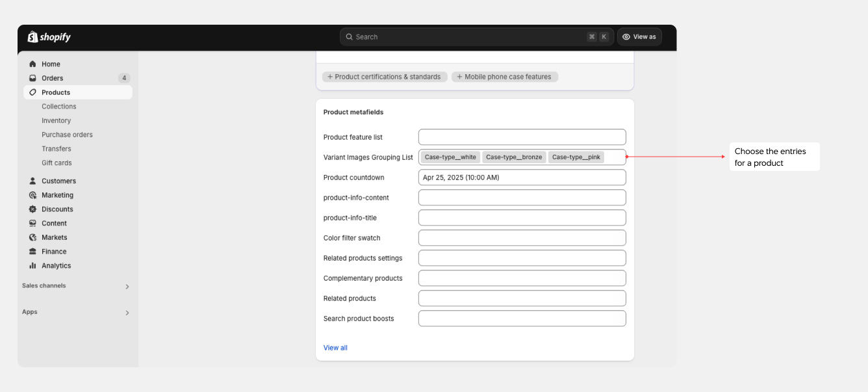Toggle the View as eye button
The height and width of the screenshot is (392, 868).
pyautogui.click(x=639, y=37)
